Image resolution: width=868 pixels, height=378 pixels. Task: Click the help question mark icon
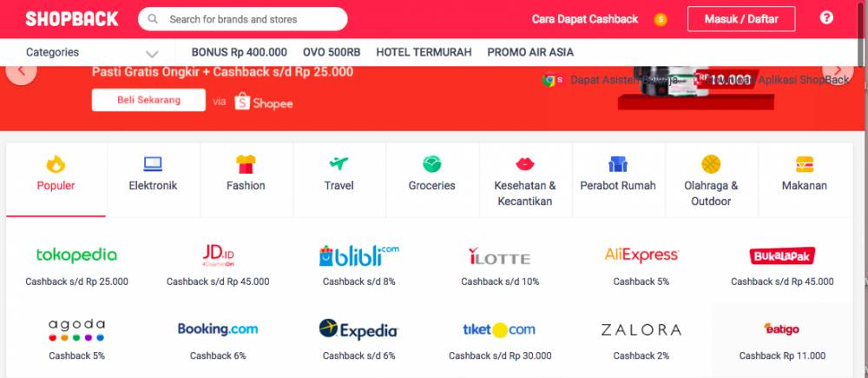(826, 17)
